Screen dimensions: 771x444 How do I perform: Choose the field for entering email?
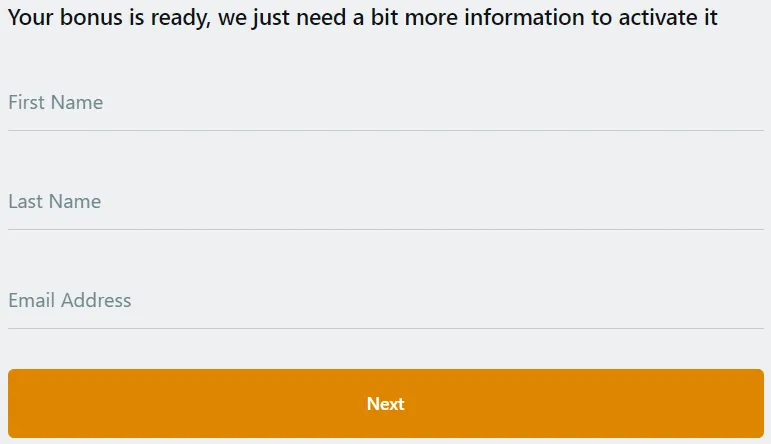(x=385, y=301)
